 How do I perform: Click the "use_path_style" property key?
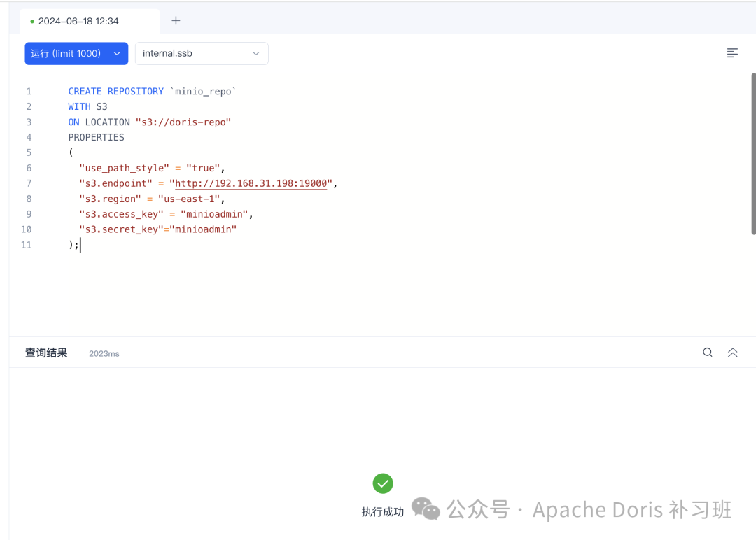(x=125, y=168)
